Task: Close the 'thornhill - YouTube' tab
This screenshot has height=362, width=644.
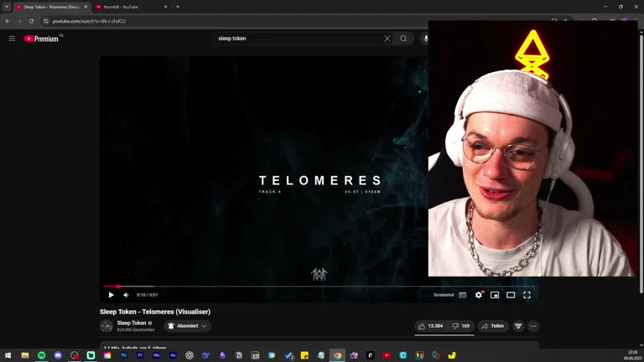Action: tap(165, 7)
